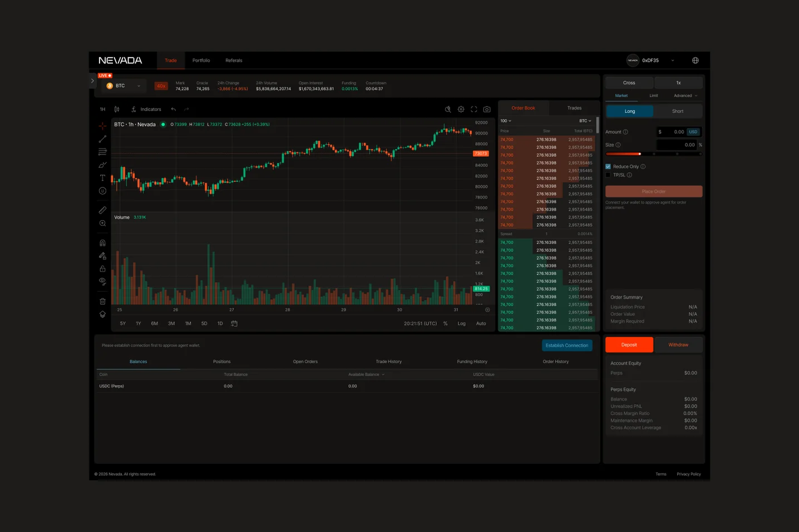The width and height of the screenshot is (799, 532).
Task: Select the Long position toggle
Action: [630, 111]
